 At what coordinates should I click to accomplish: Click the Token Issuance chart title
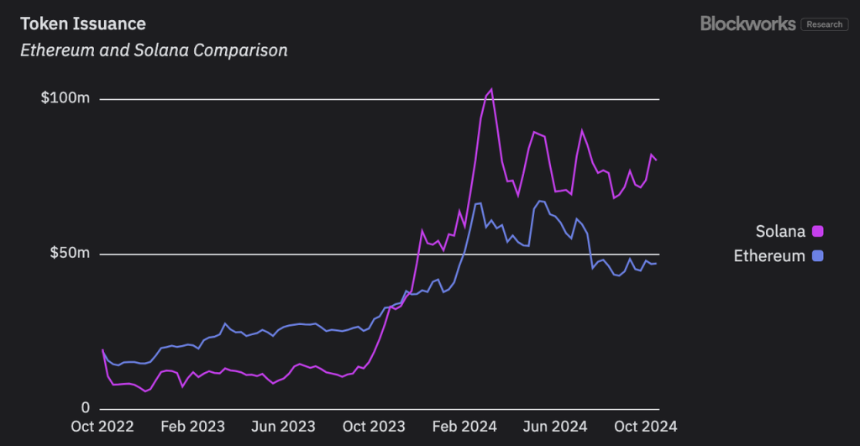(x=83, y=24)
